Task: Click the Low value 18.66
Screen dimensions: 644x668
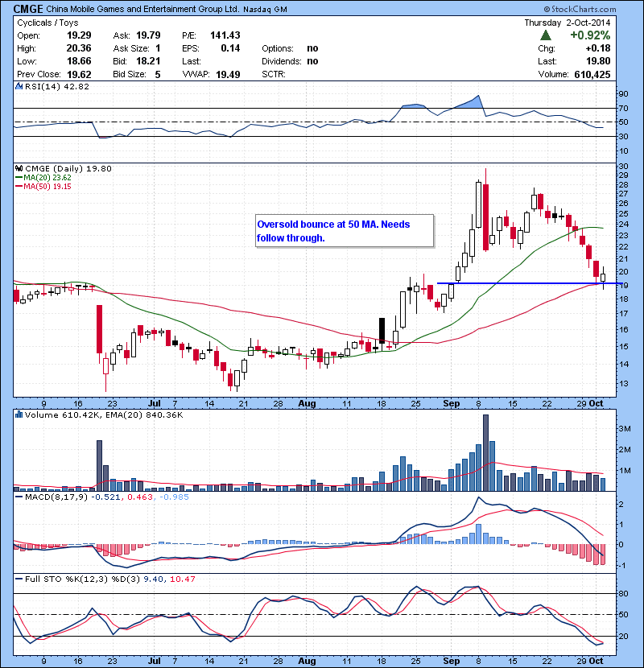Action: tap(79, 61)
